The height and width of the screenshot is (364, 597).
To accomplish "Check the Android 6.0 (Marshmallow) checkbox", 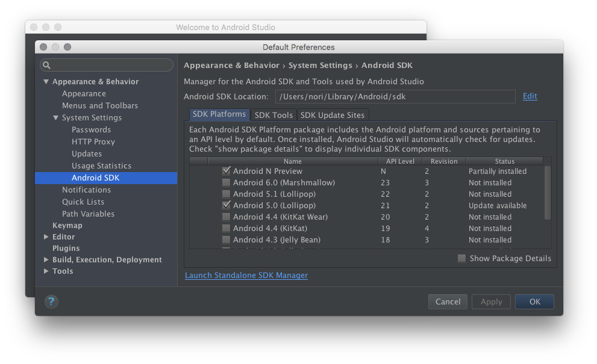I will point(226,182).
